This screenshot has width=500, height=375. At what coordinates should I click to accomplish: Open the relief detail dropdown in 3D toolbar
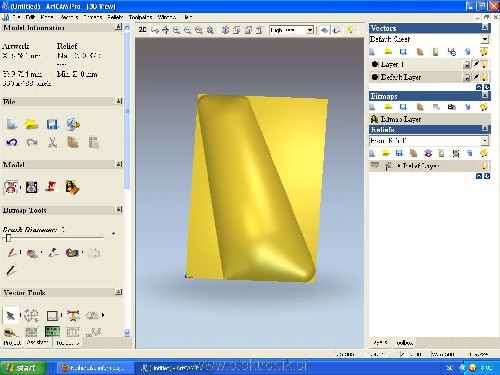(310, 30)
